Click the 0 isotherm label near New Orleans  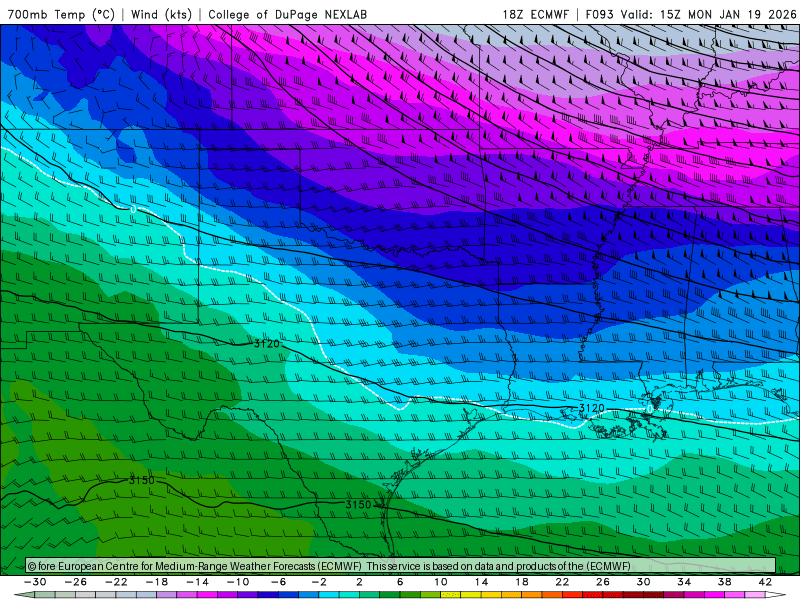point(649,409)
